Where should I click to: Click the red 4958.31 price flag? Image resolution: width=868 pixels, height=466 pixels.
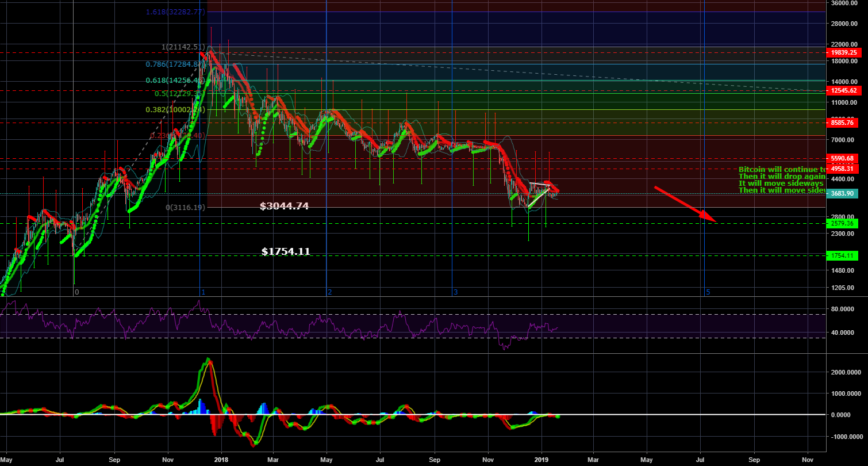pyautogui.click(x=842, y=170)
